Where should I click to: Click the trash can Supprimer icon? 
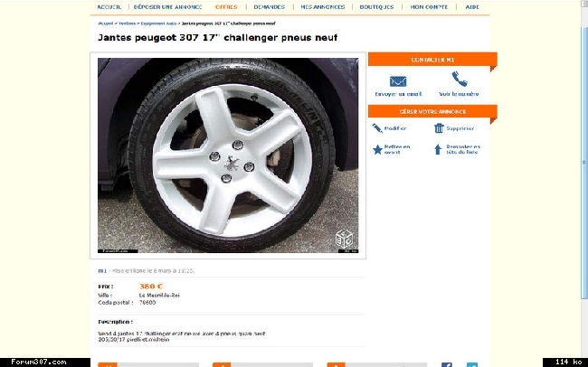pos(439,128)
